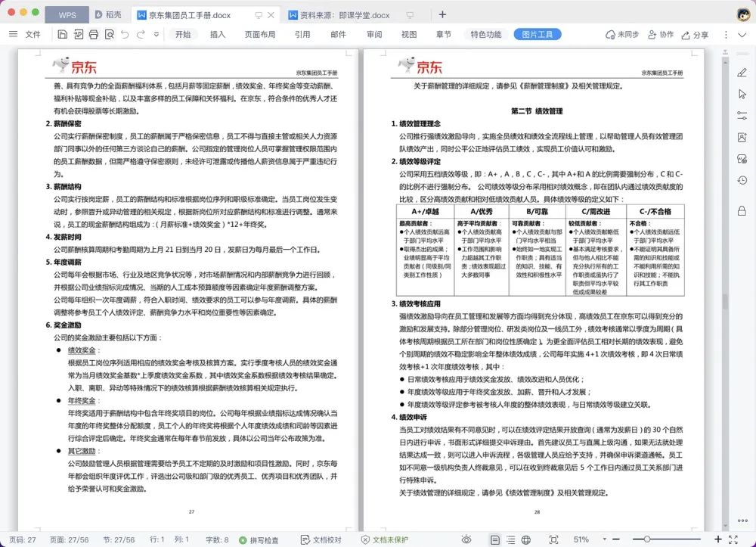Image resolution: width=756 pixels, height=547 pixels.
Task: Click the 分享 share button
Action: (695, 35)
